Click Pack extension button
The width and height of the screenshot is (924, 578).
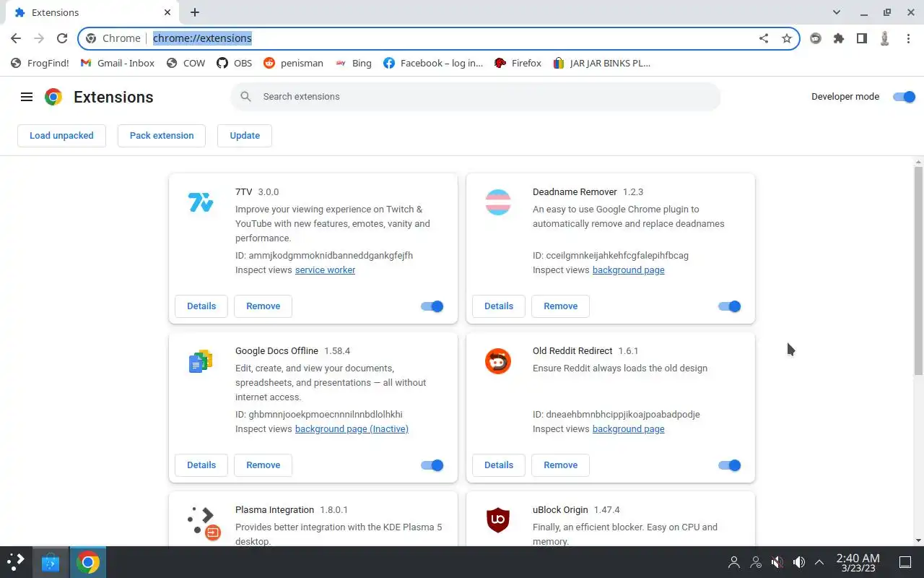point(162,136)
